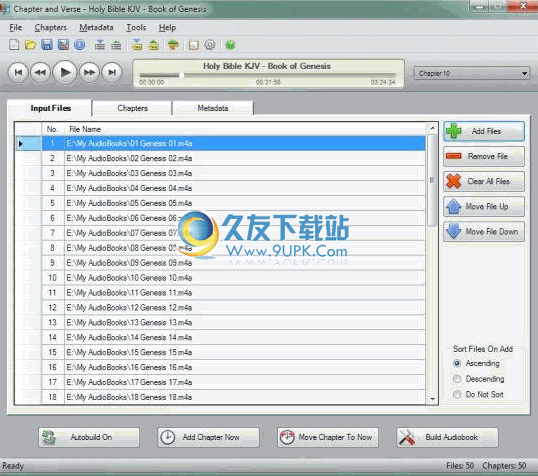Open settings with the gear toolbar icon
This screenshot has height=476, width=538.
tap(210, 45)
